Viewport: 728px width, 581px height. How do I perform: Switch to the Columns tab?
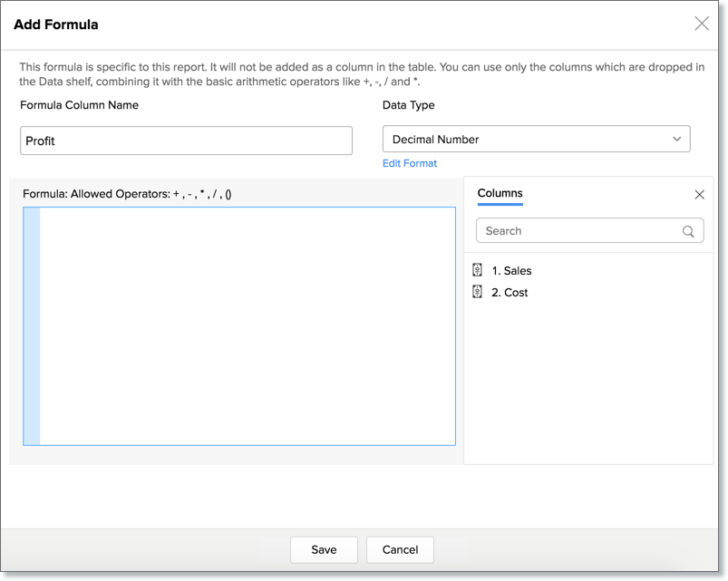coord(500,193)
